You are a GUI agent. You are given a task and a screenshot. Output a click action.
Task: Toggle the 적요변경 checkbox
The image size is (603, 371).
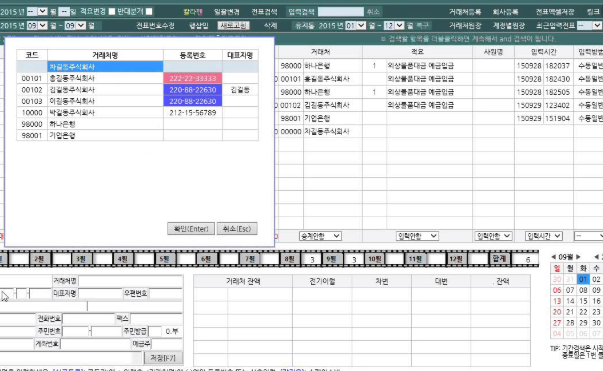[112, 12]
